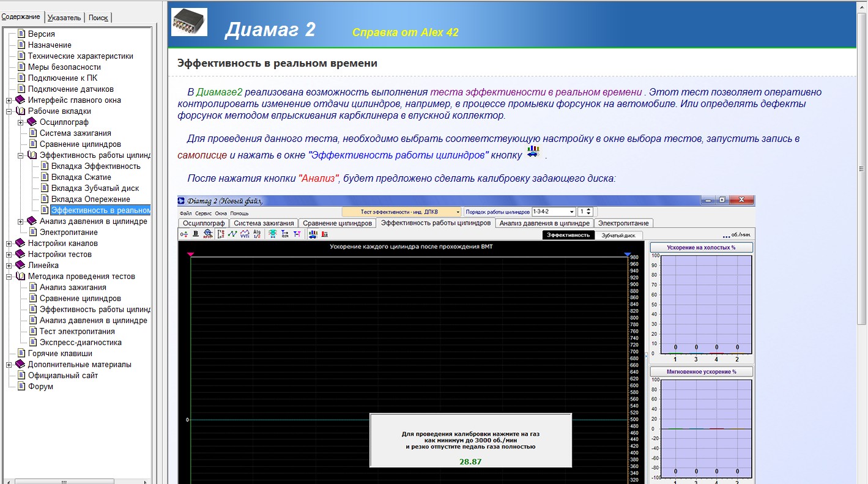Click the book icon of Дополнительные материалы

[x=20, y=365]
